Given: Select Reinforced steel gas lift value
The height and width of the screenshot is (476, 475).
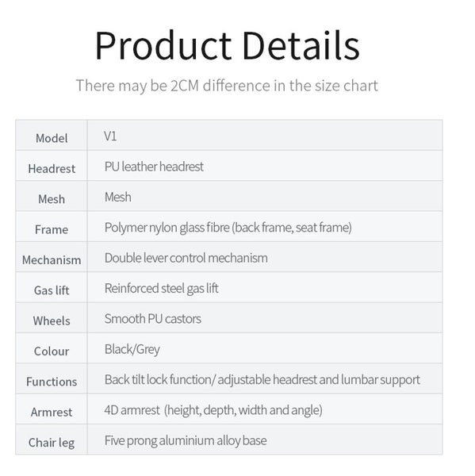Looking at the screenshot, I should (x=161, y=289).
